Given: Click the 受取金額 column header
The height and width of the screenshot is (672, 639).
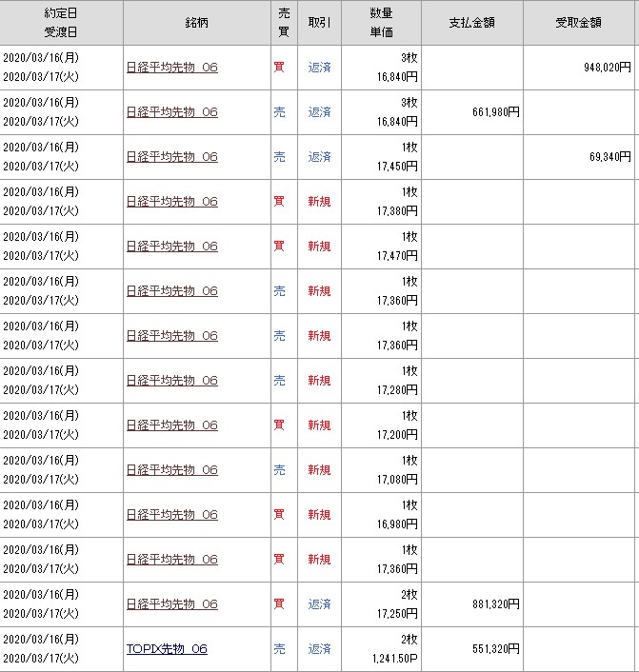Looking at the screenshot, I should (x=580, y=22).
